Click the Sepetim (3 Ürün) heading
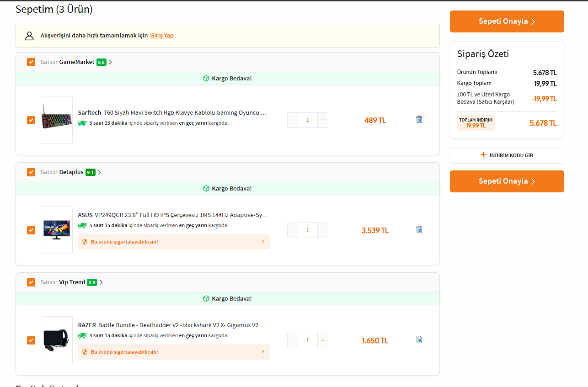Viewport: 588px width, 387px height. coord(54,9)
